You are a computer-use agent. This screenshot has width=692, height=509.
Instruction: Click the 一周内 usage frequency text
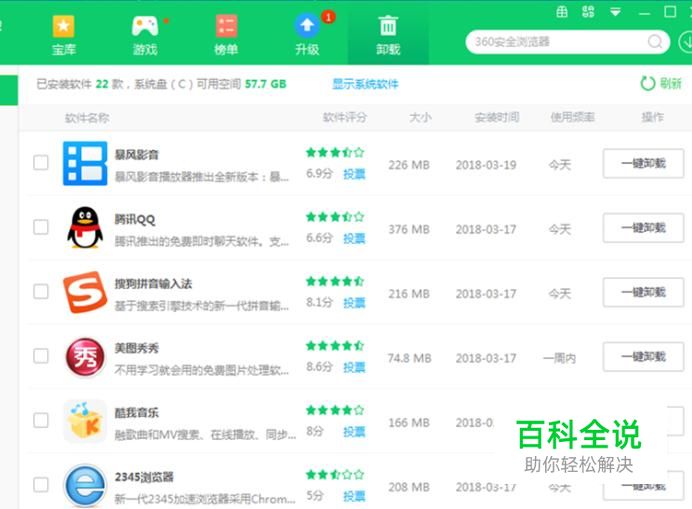coord(560,358)
